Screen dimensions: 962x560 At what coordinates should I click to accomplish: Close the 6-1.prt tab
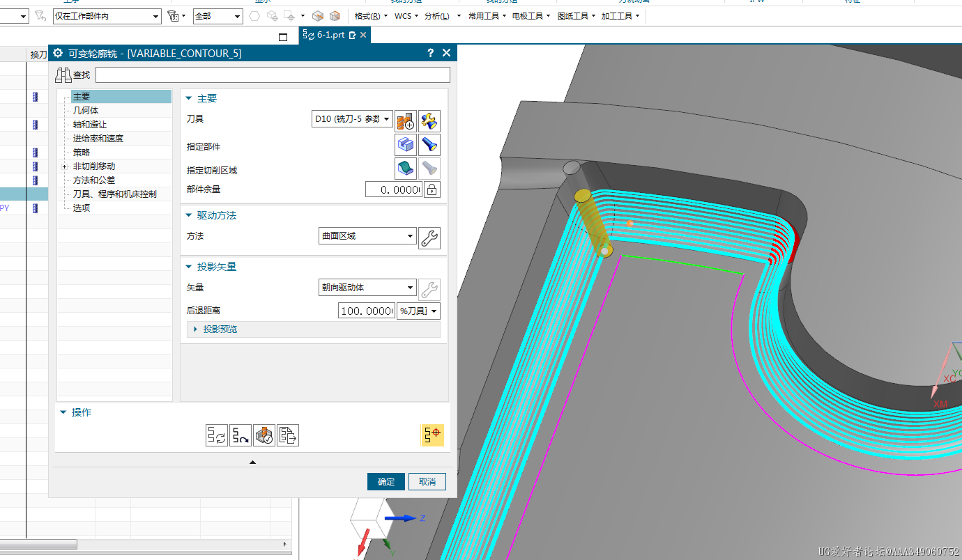point(363,35)
